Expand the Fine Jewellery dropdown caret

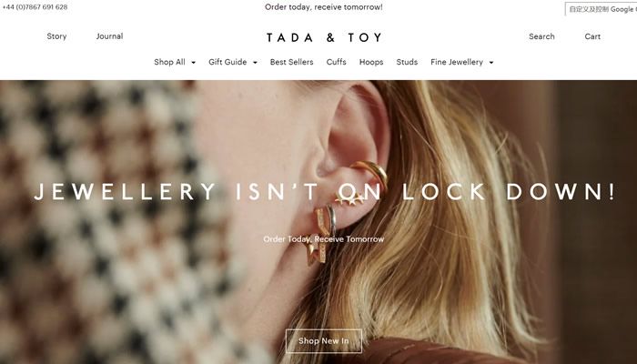click(491, 63)
